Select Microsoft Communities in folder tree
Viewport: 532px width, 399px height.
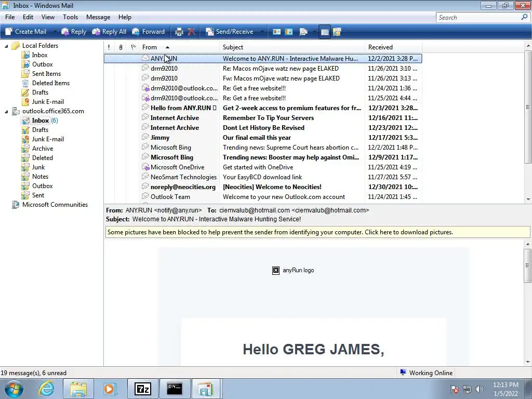(55, 205)
